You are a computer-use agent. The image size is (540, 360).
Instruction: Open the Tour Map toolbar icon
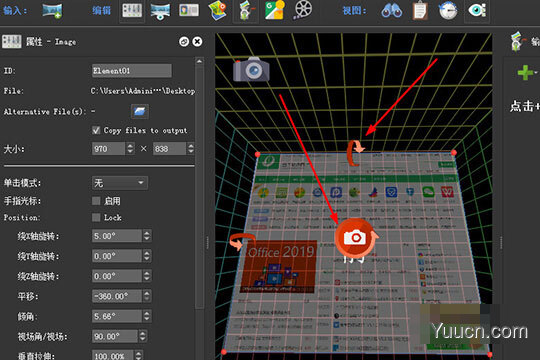click(218, 10)
